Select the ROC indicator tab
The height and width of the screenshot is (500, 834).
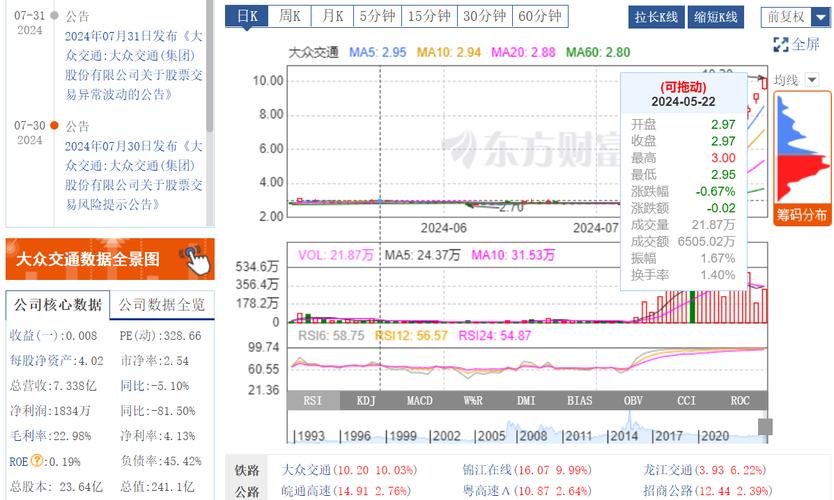740,401
